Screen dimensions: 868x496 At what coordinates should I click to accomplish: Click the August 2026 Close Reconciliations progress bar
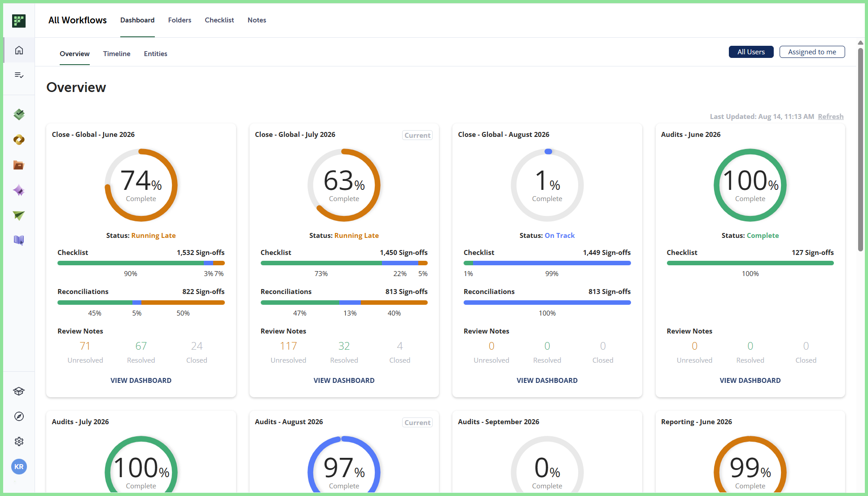(x=547, y=303)
